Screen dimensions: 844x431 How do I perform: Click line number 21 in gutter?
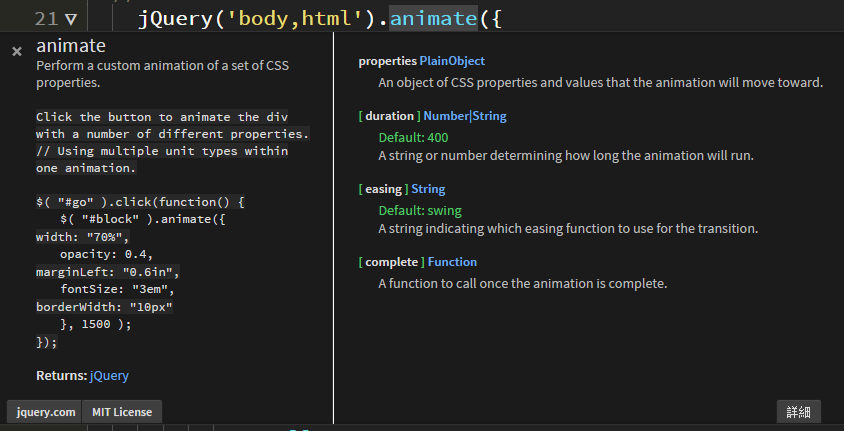tap(46, 19)
